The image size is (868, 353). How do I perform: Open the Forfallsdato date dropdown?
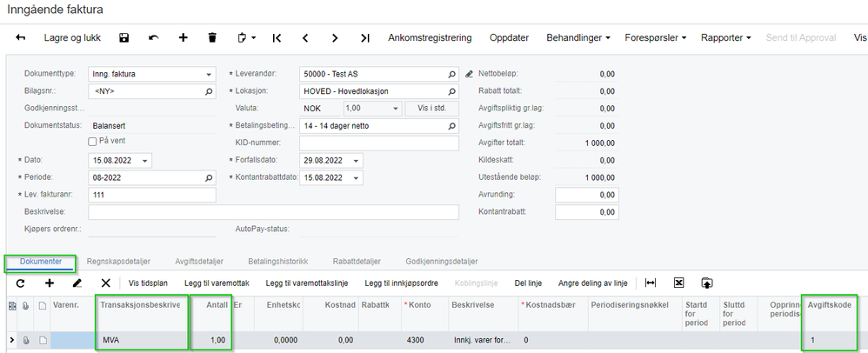point(357,161)
